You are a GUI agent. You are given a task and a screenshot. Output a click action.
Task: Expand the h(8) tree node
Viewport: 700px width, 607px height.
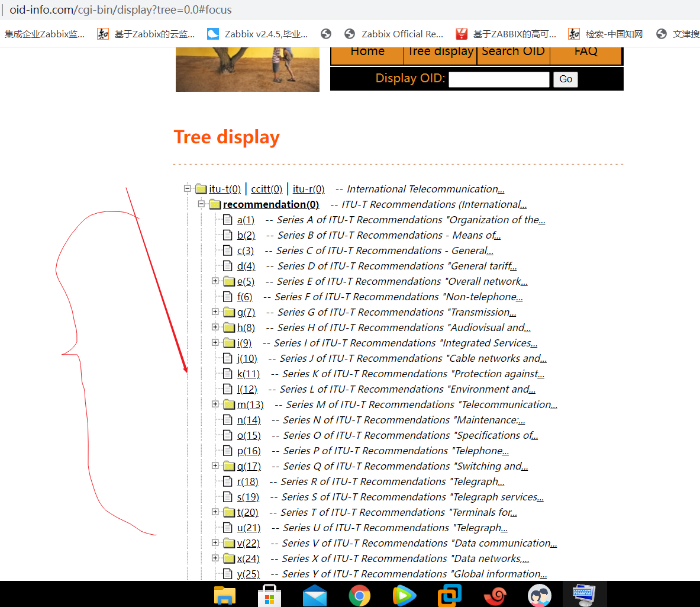coord(215,327)
